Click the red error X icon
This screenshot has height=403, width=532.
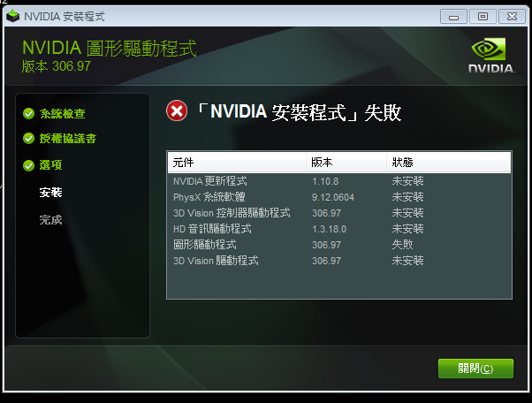(x=177, y=110)
